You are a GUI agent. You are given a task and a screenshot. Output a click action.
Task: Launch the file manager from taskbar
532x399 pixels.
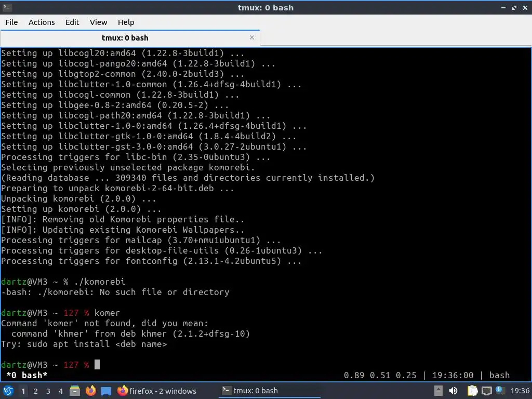75,391
